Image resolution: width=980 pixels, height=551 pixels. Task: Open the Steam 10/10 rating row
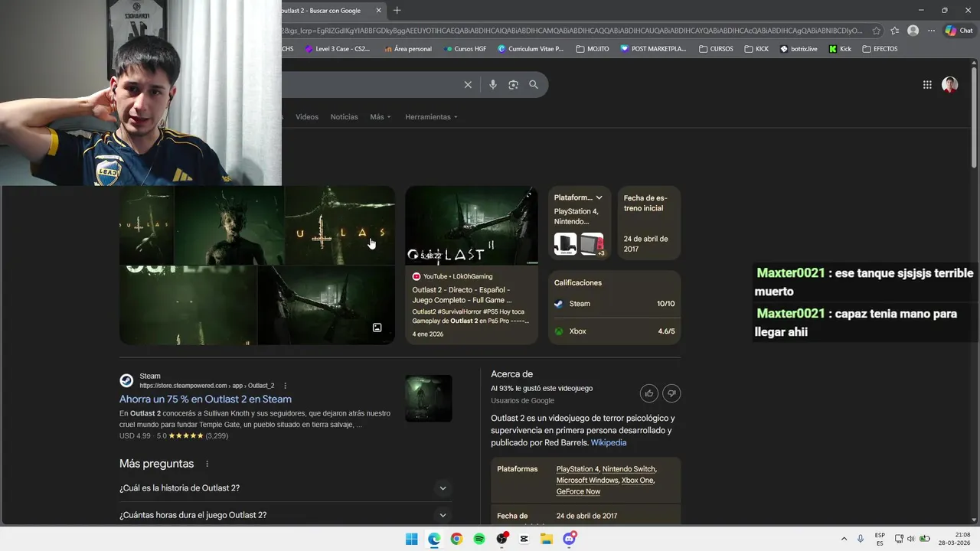pos(615,304)
